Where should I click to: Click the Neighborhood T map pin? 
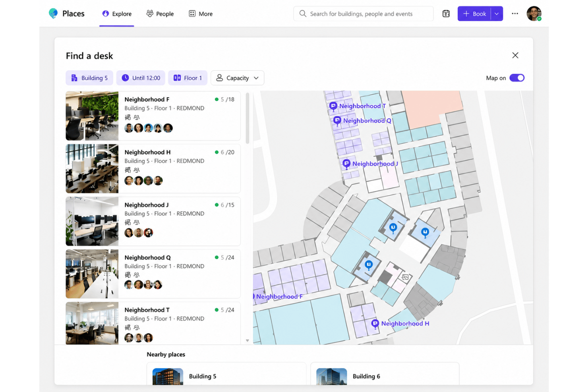333,106
